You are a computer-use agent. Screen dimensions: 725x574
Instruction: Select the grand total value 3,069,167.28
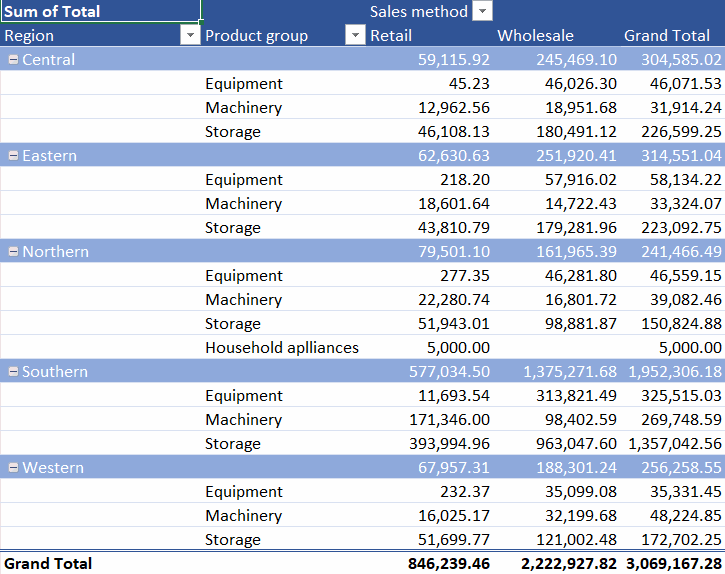pyautogui.click(x=674, y=563)
